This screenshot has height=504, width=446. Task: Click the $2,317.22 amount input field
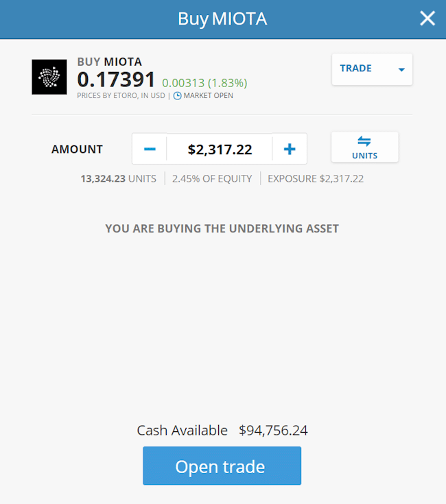[220, 149]
